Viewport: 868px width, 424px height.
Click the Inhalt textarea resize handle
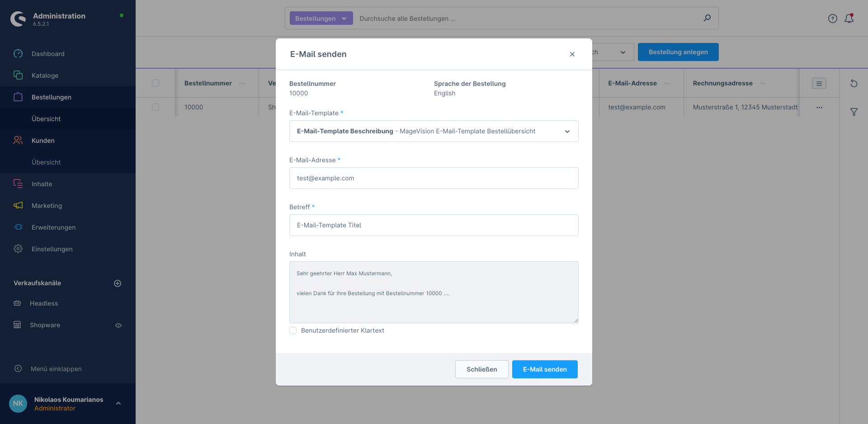click(x=576, y=320)
